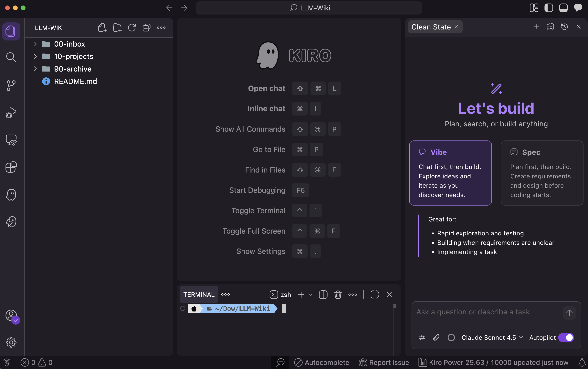The width and height of the screenshot is (588, 369).
Task: Turn off the Autopilot switch
Action: (566, 338)
